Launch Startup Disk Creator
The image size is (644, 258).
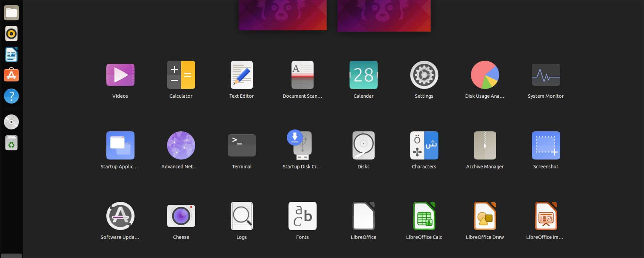coord(302,146)
